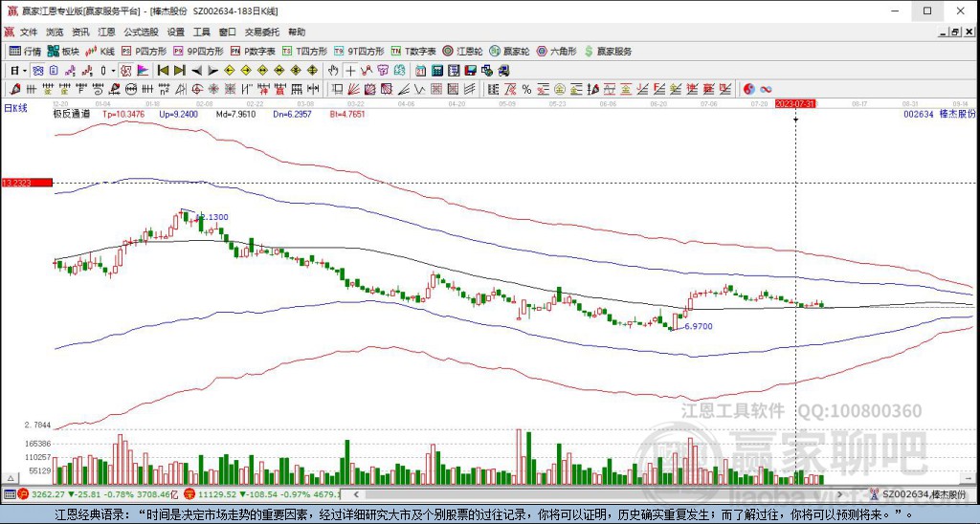This screenshot has width=980, height=524.
Task: Open the T数字表 tool
Action: coord(413,52)
